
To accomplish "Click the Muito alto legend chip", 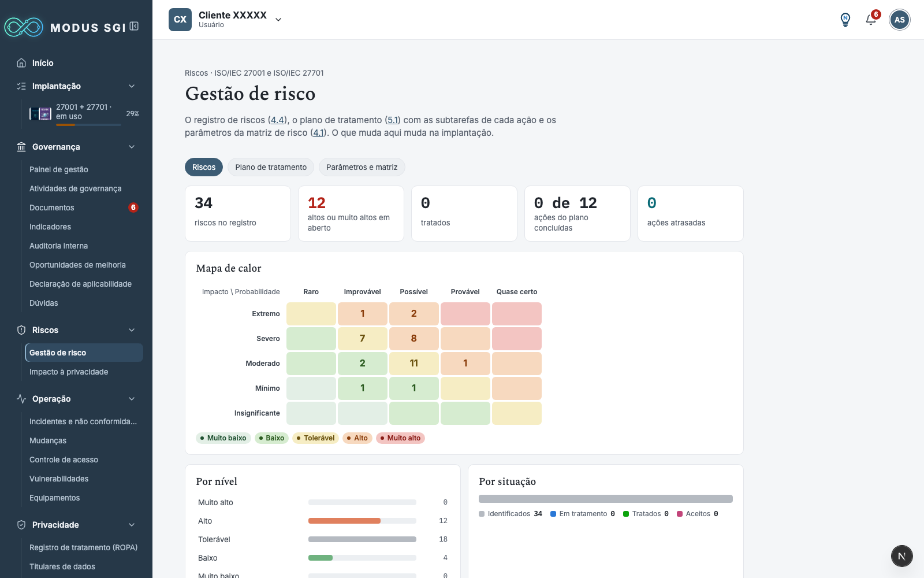I will pos(400,438).
